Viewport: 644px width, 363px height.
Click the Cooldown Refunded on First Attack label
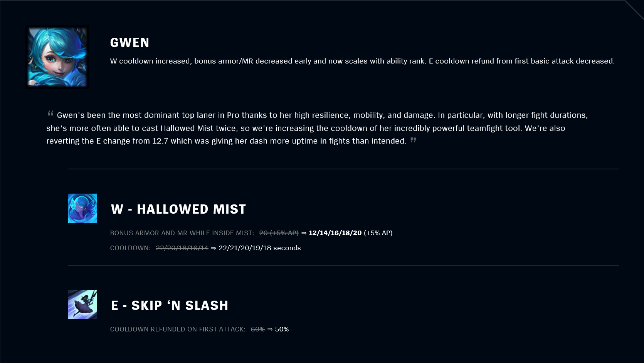coord(178,329)
